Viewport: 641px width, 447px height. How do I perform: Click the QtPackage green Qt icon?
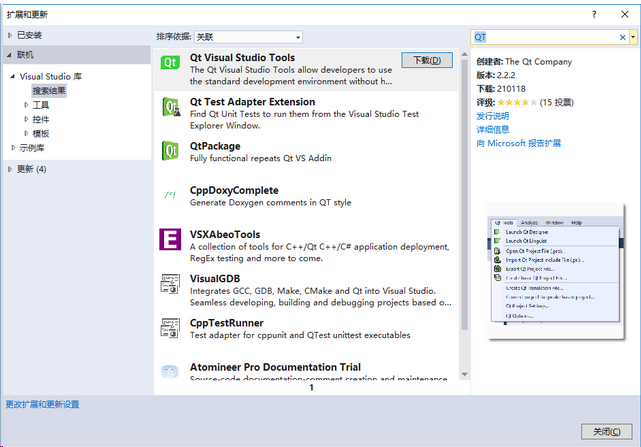pyautogui.click(x=170, y=150)
